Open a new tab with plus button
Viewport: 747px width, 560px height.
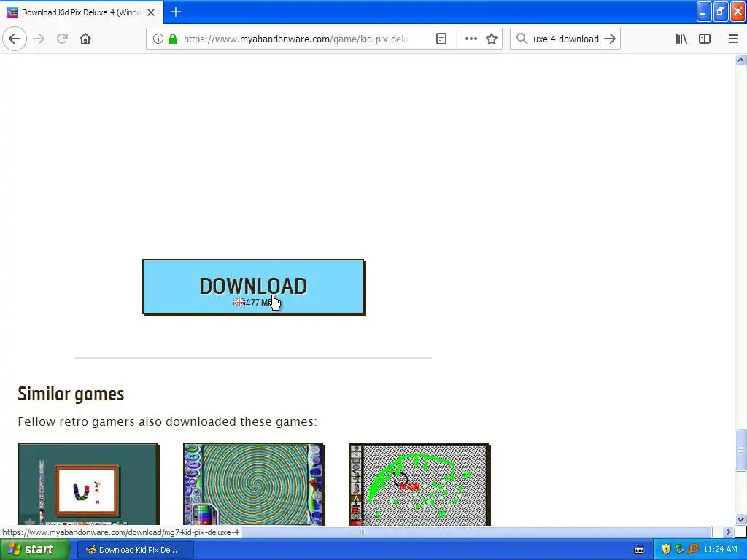[x=176, y=12]
